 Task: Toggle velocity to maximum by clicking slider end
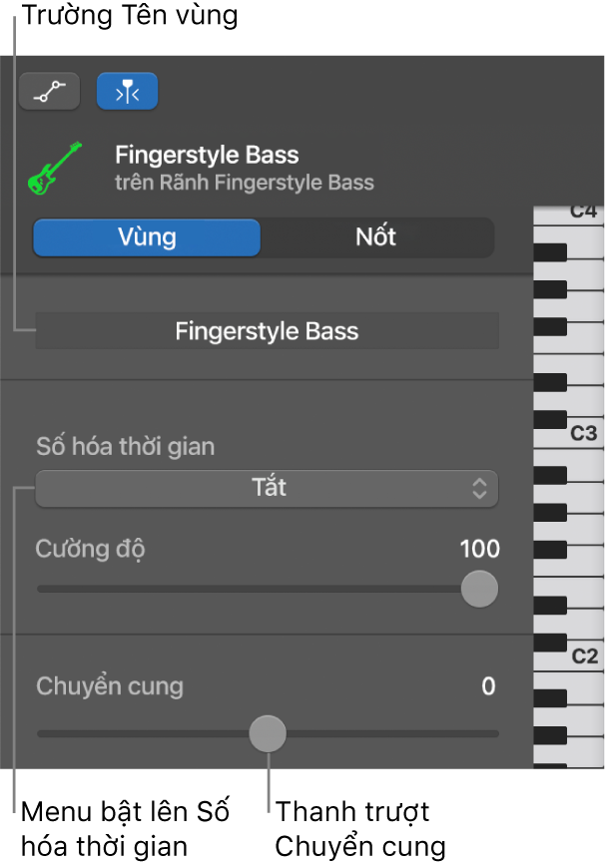tap(495, 590)
